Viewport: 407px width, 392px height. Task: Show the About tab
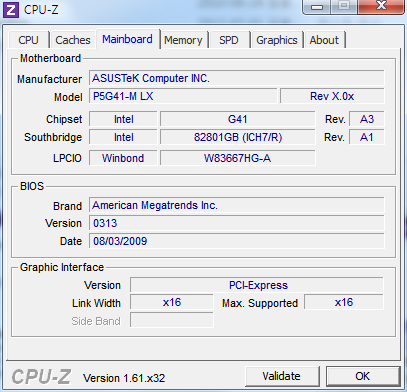(324, 40)
